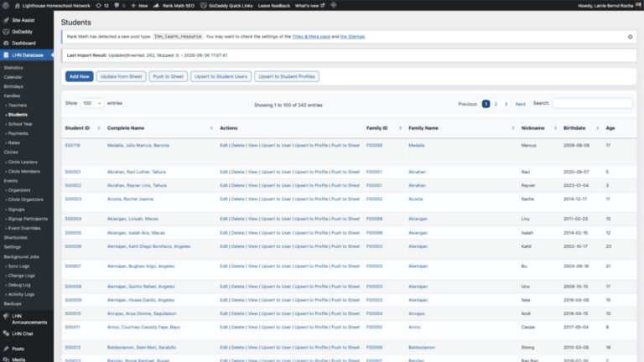The height and width of the screenshot is (362, 644).
Task: Open student ID S00001 link
Action: point(73,172)
